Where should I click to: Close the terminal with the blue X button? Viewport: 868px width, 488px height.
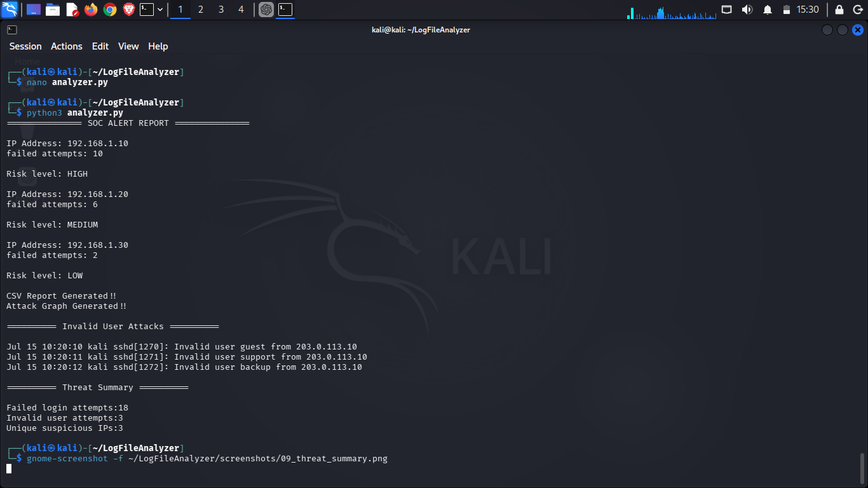point(858,30)
